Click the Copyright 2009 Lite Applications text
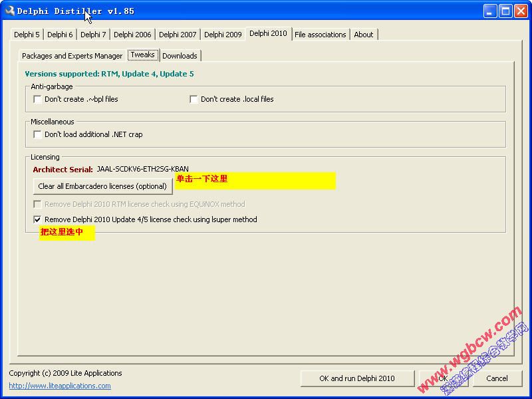 tap(65, 373)
